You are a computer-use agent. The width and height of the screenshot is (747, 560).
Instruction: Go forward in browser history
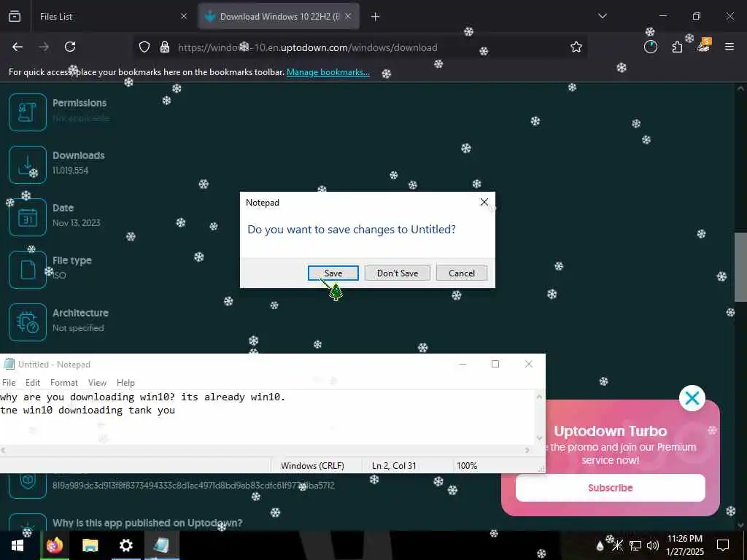point(44,47)
